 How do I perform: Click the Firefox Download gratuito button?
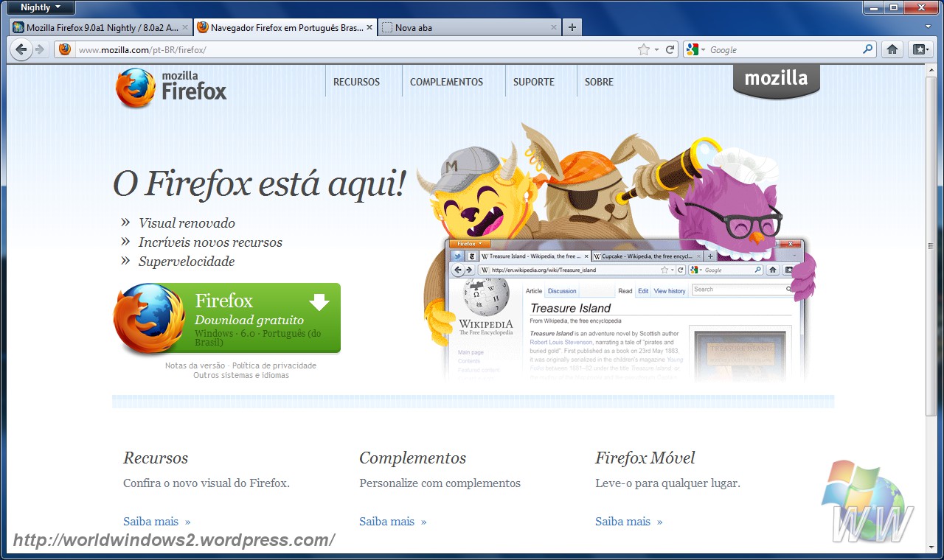pos(227,318)
